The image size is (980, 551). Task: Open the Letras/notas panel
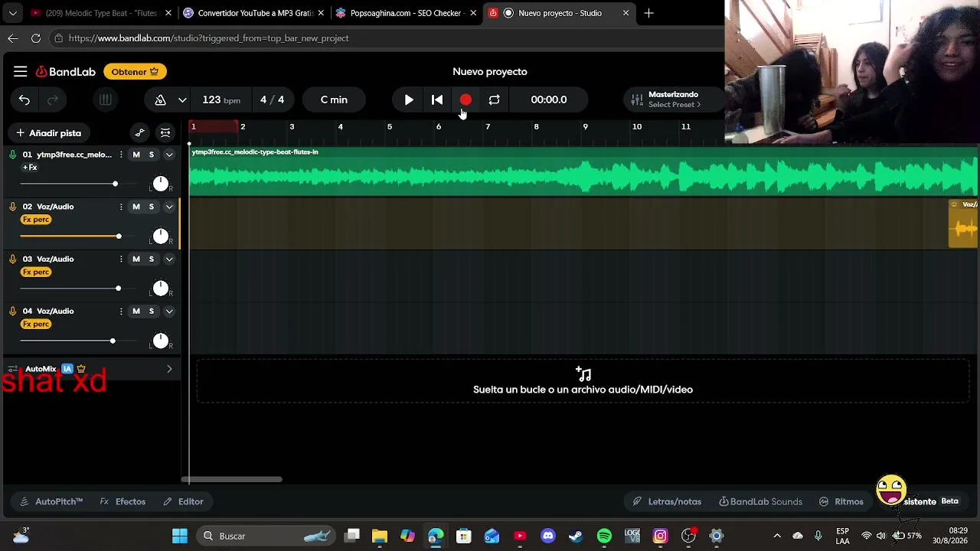(667, 501)
